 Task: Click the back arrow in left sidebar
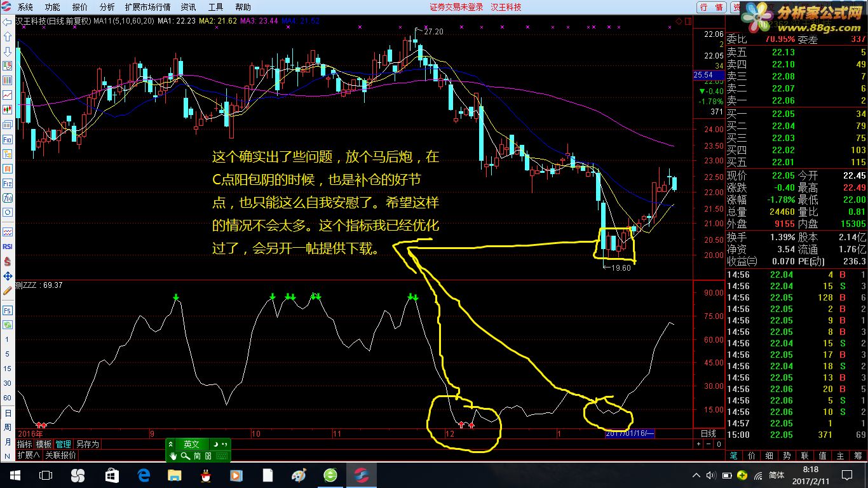tap(8, 22)
